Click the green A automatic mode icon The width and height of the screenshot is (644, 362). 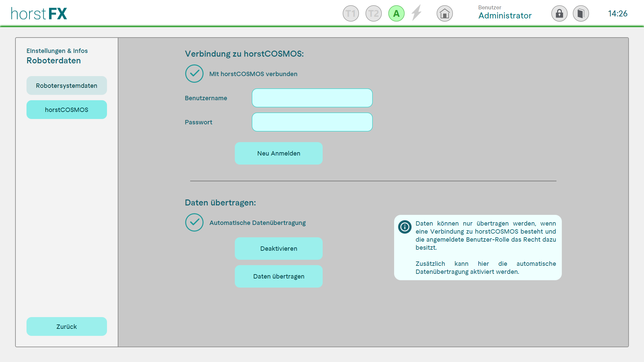pos(396,14)
